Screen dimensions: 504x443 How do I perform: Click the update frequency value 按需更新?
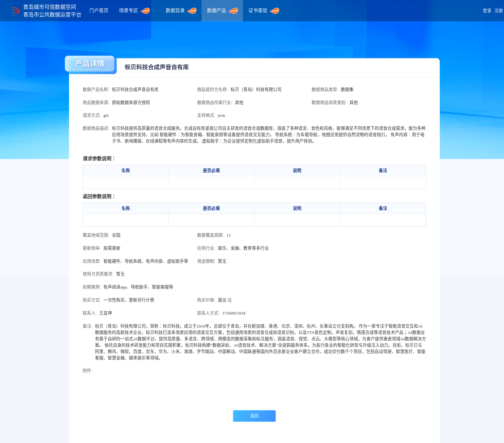112,248
